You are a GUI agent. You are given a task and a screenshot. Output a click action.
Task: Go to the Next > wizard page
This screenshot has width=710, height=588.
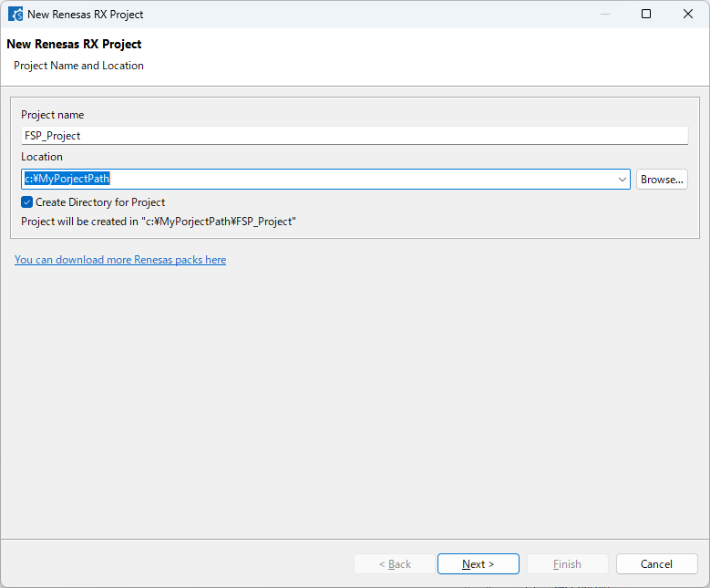click(x=478, y=564)
